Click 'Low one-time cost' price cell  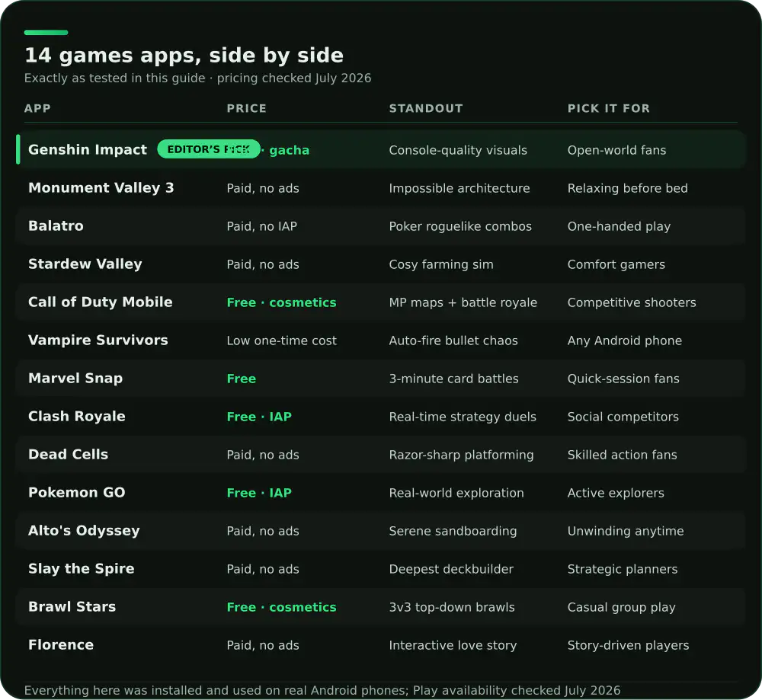click(281, 340)
